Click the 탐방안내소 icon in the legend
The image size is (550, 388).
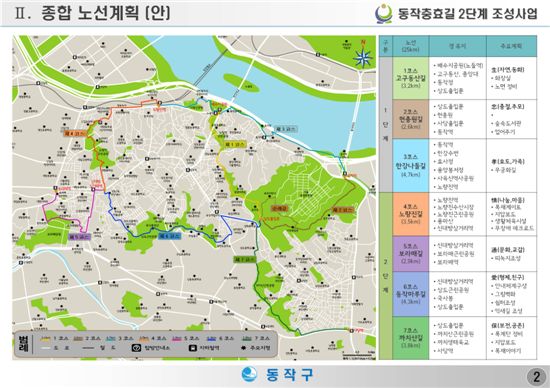[x=136, y=348]
